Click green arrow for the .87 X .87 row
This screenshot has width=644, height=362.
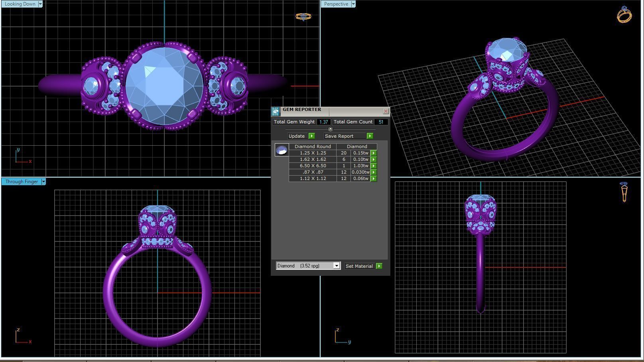point(374,172)
